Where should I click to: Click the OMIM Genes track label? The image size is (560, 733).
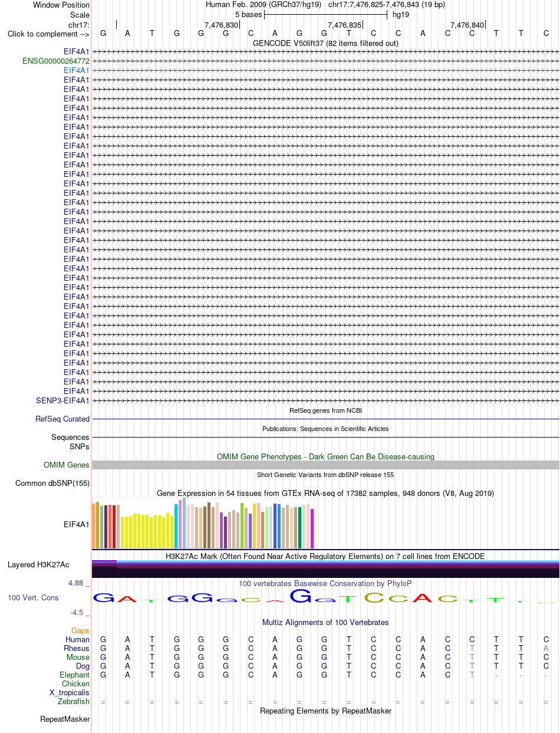[67, 465]
